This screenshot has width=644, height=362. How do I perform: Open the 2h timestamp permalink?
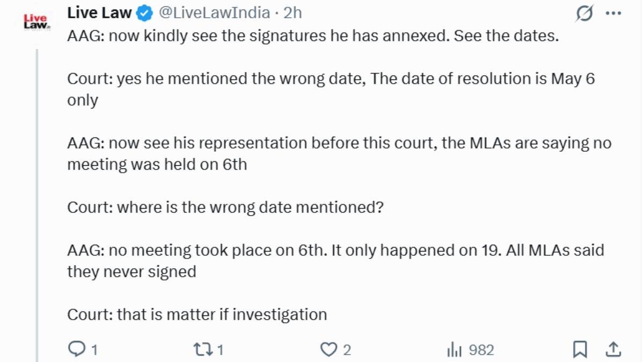pos(292,12)
